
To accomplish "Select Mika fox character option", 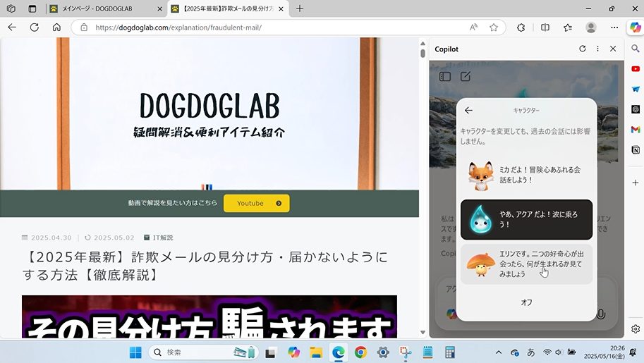I will pyautogui.click(x=526, y=176).
